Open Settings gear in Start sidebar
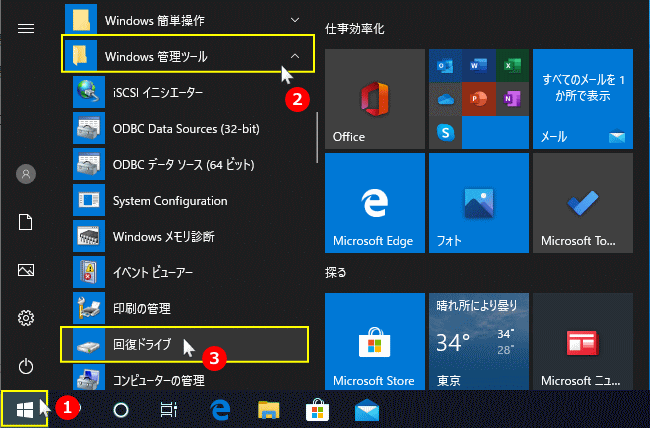Viewport: 650px width, 428px height. 26,318
